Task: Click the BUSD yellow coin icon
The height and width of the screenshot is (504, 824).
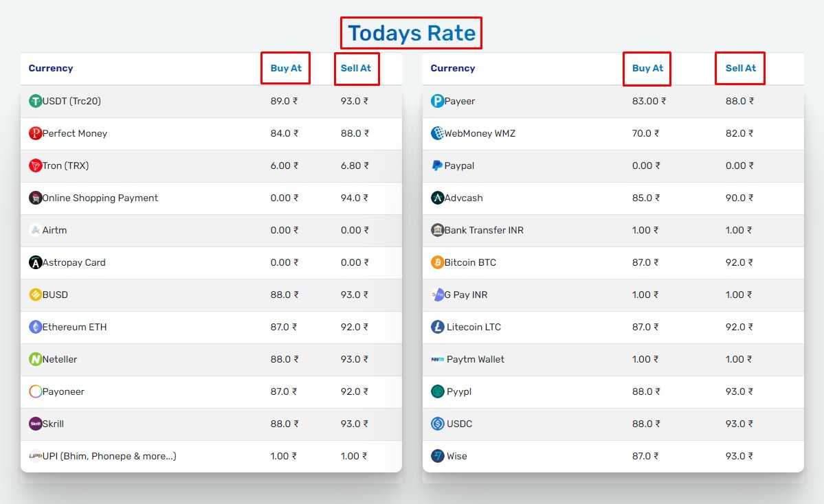Action: pos(35,295)
